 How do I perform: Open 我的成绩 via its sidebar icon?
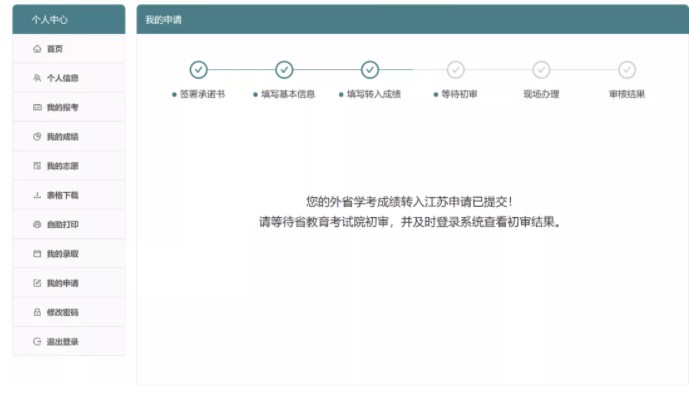point(37,136)
